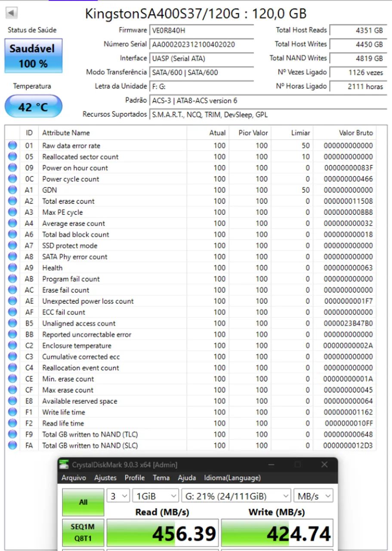This screenshot has height=551, width=392.
Task: Click Interface field showing UASP (Serial ATA)
Action: 201,59
